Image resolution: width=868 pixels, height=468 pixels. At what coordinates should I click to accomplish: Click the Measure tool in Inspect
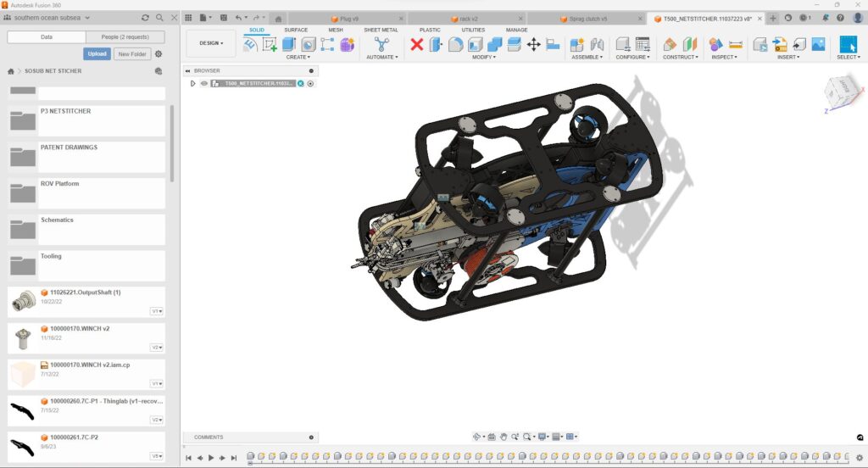pyautogui.click(x=735, y=45)
